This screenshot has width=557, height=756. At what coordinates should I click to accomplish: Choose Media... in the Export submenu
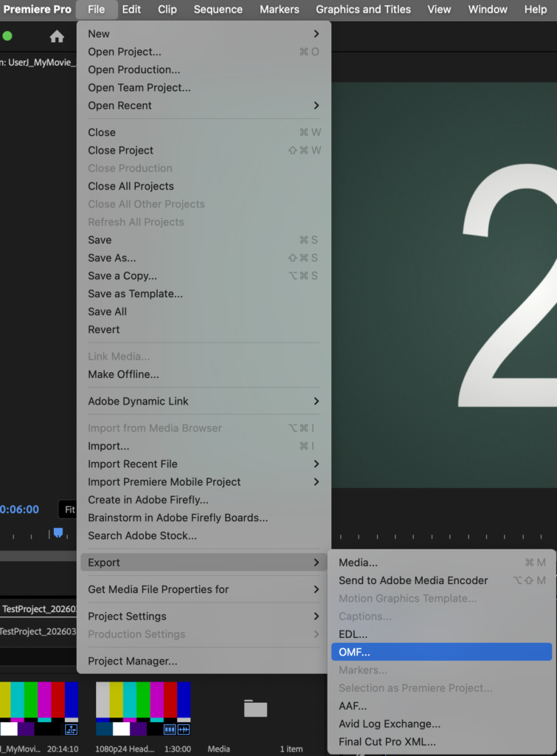tap(358, 563)
